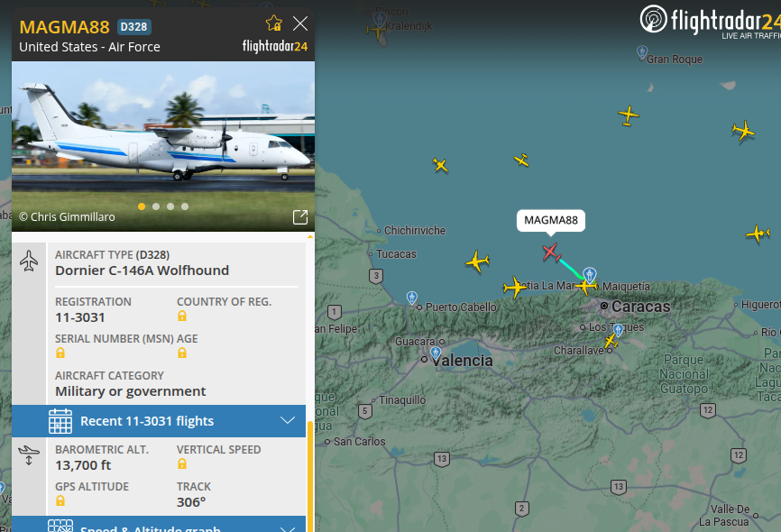Screen dimensions: 781x532
Task: Select the red MAGMA88 aircraft on map
Action: (551, 252)
